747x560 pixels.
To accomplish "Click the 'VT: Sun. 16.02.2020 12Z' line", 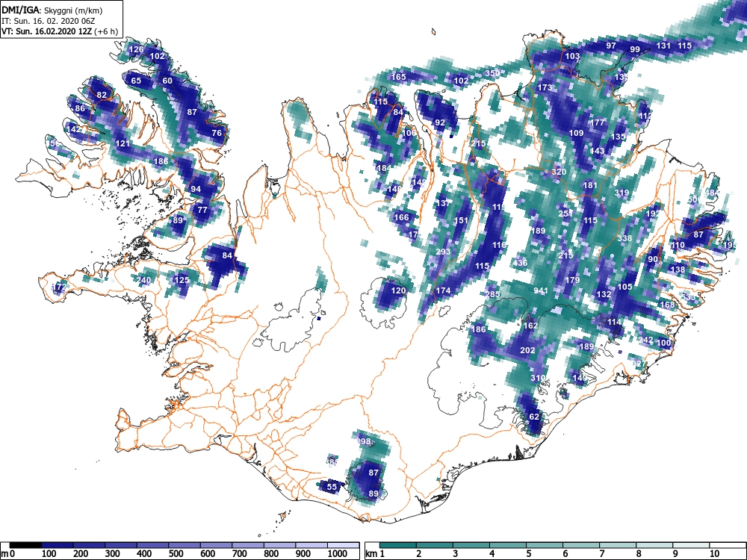I will pos(46,31).
